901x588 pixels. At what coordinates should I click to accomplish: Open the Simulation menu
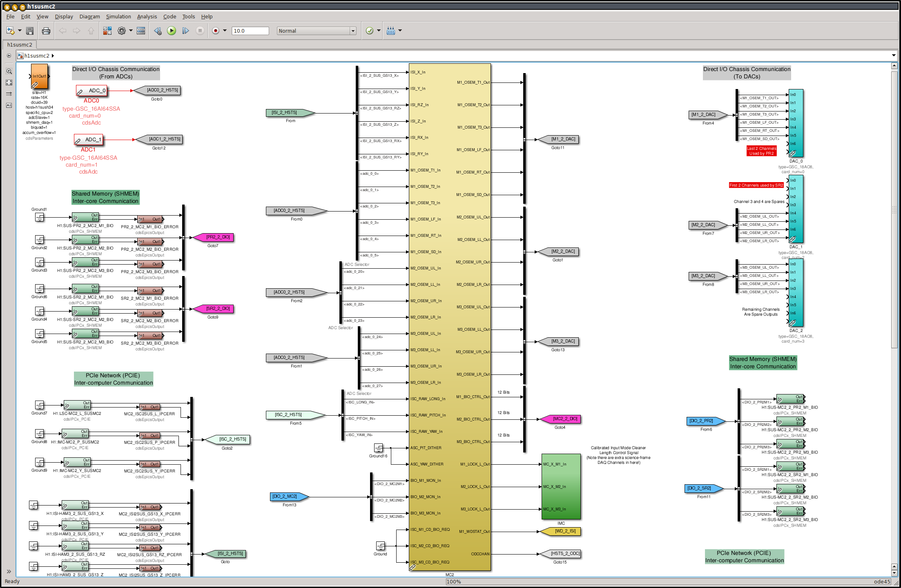(x=118, y=17)
